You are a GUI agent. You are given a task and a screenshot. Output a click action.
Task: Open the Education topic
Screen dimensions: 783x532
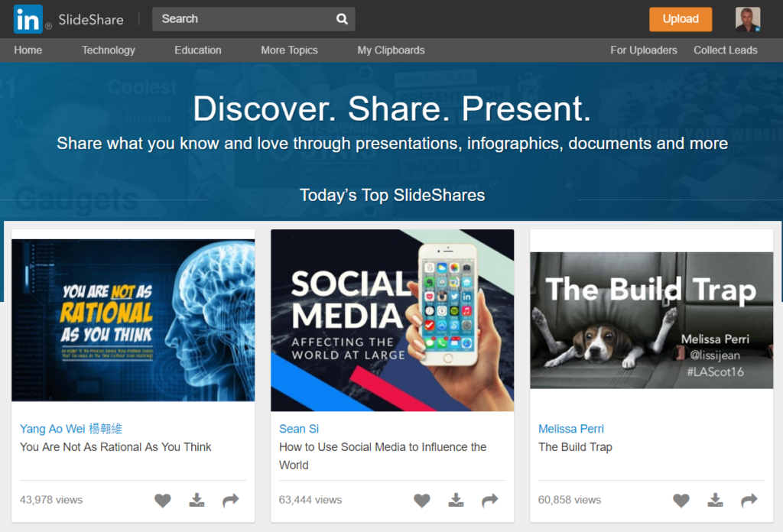[198, 50]
